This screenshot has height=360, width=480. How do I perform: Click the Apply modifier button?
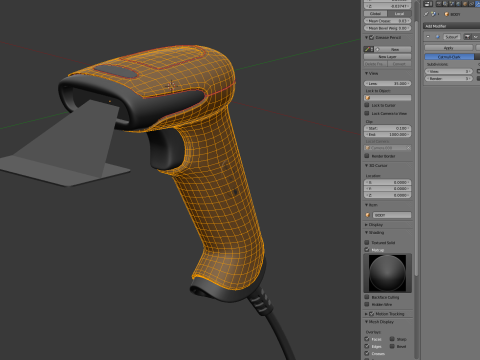click(x=449, y=48)
